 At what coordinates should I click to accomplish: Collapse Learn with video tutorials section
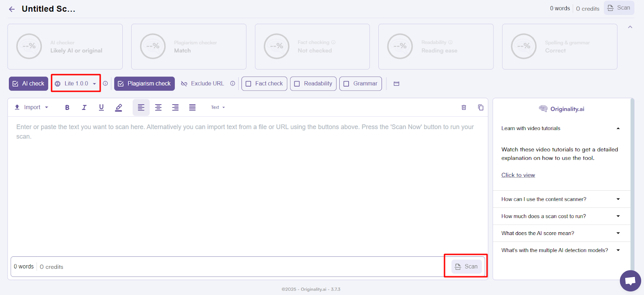pos(561,128)
